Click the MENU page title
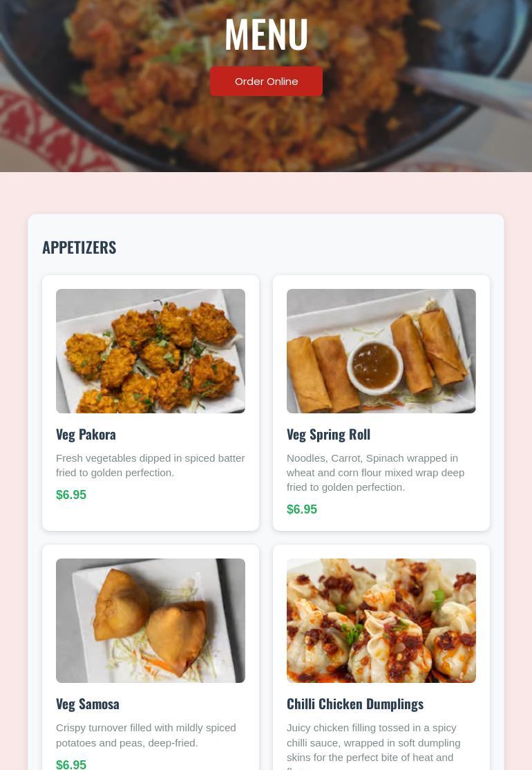The width and height of the screenshot is (532, 770). pos(266,35)
